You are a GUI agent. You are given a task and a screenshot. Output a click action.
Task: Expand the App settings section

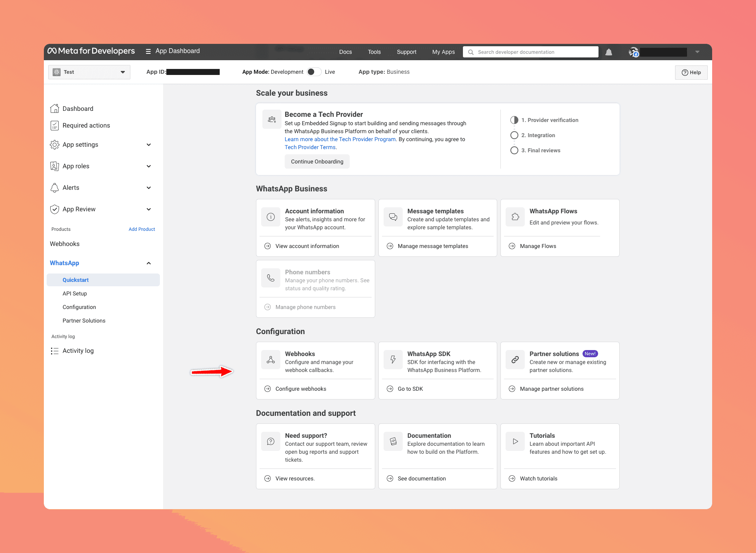[149, 145]
